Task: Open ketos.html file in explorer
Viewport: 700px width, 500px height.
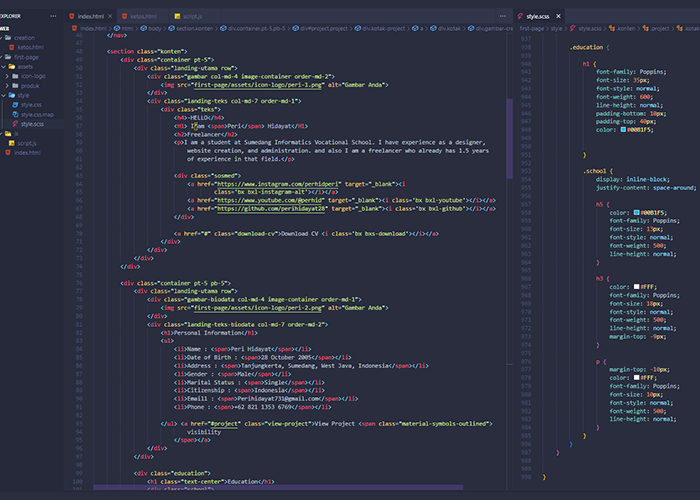Action: [29, 47]
